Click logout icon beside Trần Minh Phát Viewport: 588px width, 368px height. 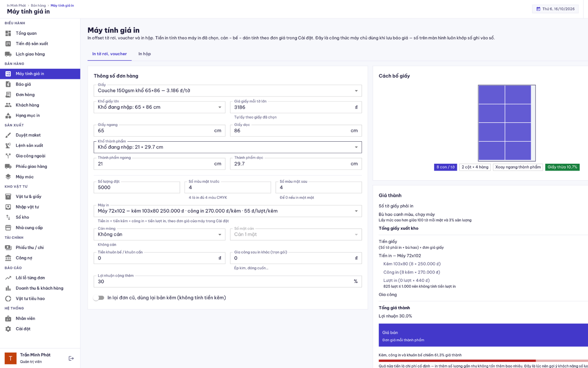pyautogui.click(x=71, y=358)
